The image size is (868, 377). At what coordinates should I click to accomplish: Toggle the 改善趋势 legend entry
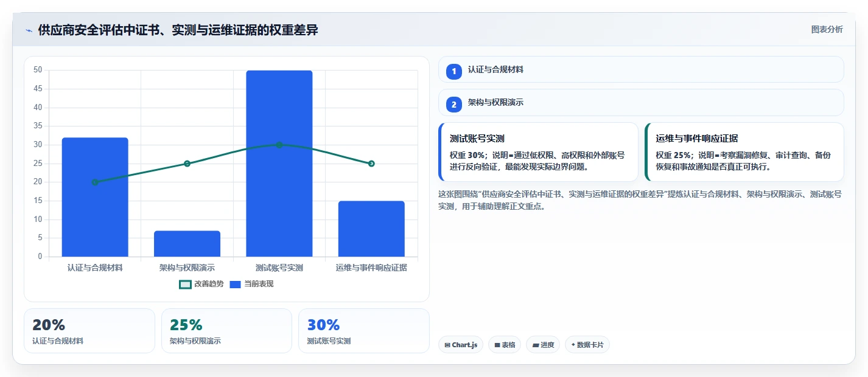[x=201, y=284]
